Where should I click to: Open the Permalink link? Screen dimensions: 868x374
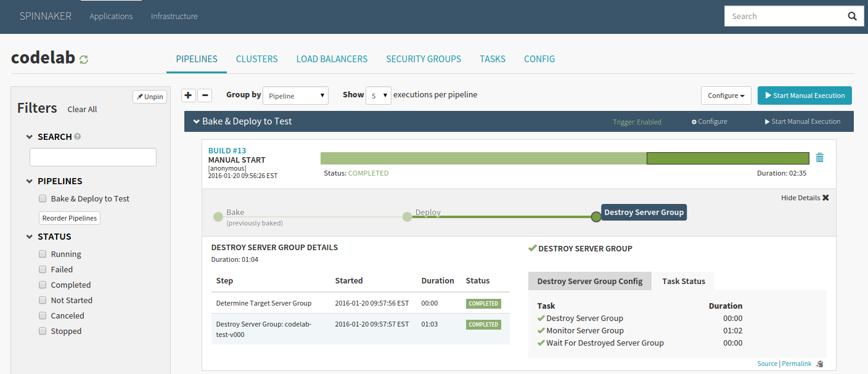[x=796, y=364]
